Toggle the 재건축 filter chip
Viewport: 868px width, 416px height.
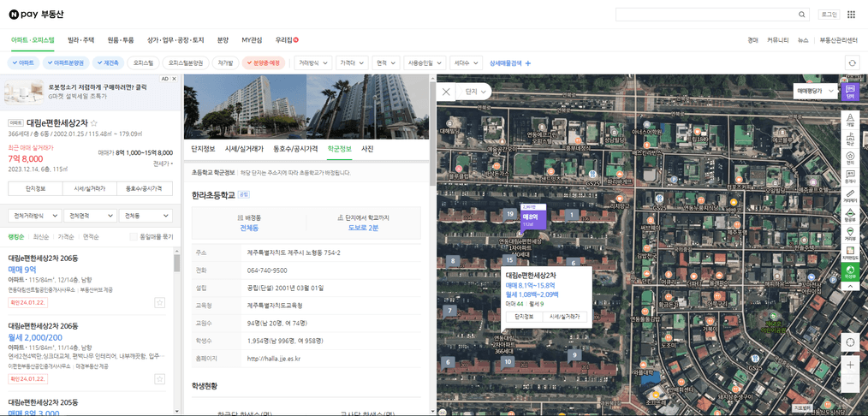tap(109, 63)
